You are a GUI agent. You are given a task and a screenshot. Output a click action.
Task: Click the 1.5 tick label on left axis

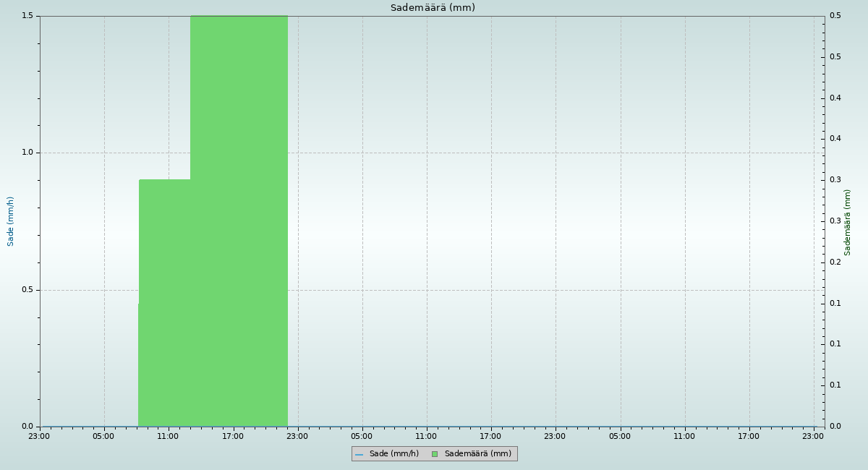coord(28,16)
